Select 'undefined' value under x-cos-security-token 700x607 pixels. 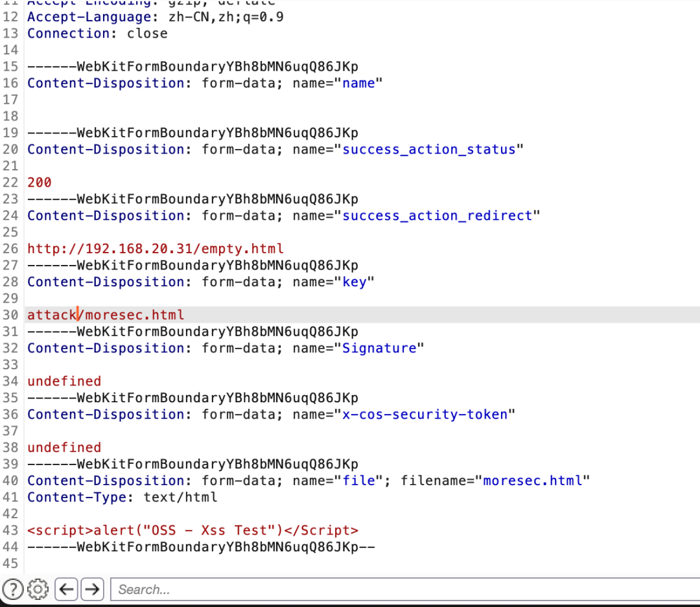point(64,447)
